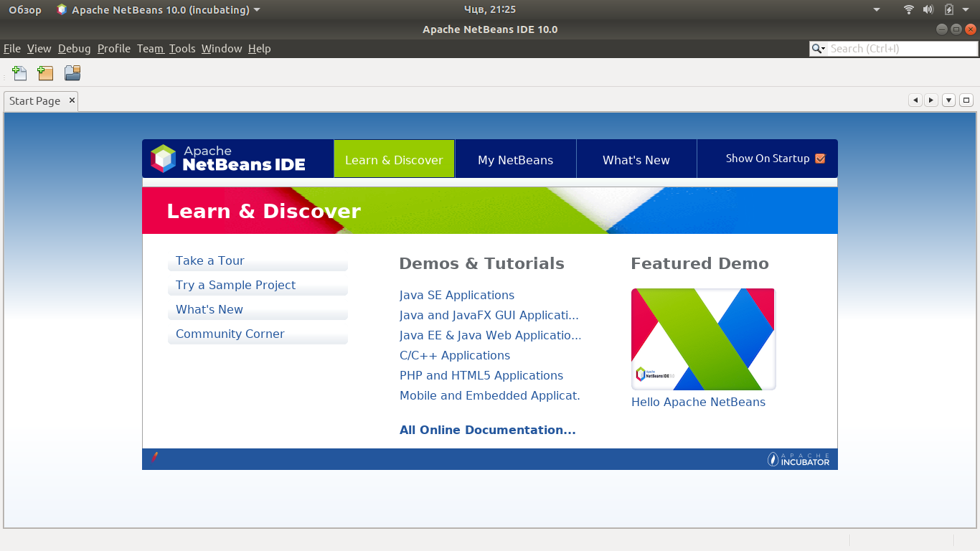Open the Window menu
This screenshot has height=551, width=980.
tap(222, 49)
